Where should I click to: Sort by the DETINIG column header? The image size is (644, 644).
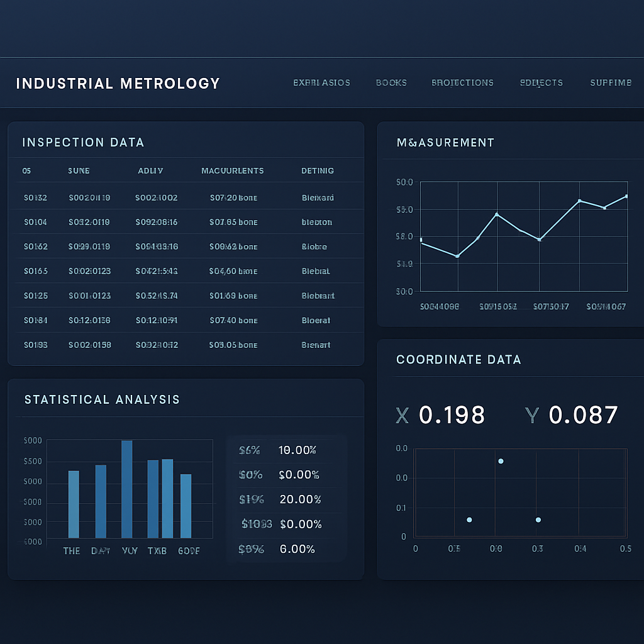(x=318, y=170)
